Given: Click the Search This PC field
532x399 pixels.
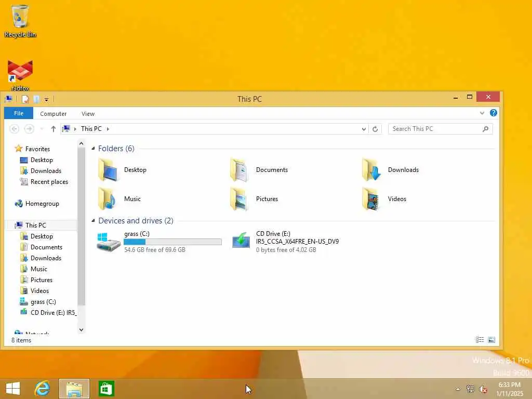Looking at the screenshot, I should (441, 129).
